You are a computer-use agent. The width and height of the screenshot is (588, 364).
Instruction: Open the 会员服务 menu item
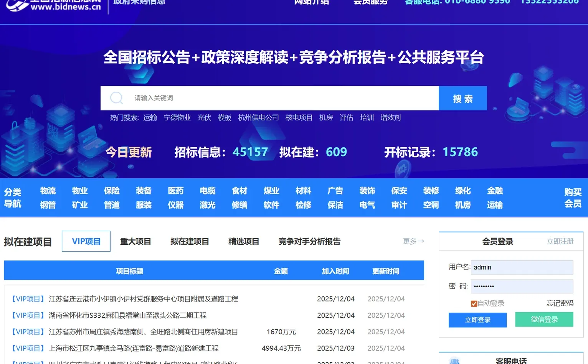click(x=370, y=2)
